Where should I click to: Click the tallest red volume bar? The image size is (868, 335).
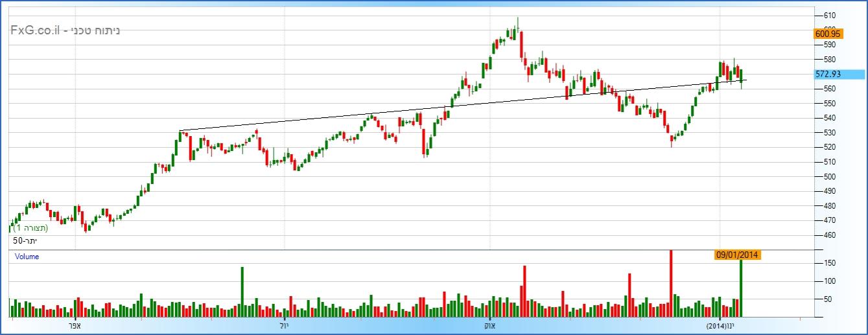[671, 283]
